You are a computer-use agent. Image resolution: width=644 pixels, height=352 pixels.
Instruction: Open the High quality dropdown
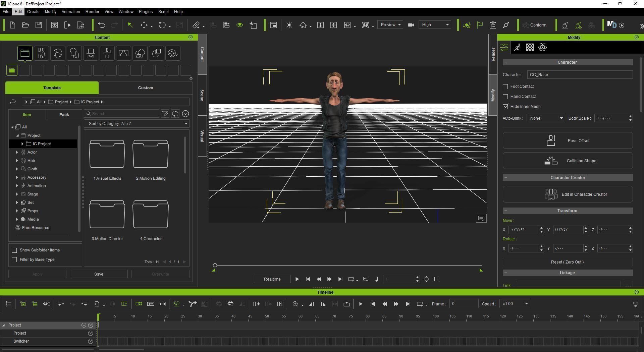point(435,25)
